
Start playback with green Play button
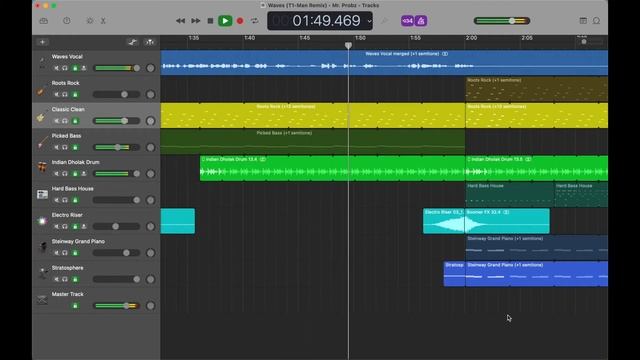[225, 21]
